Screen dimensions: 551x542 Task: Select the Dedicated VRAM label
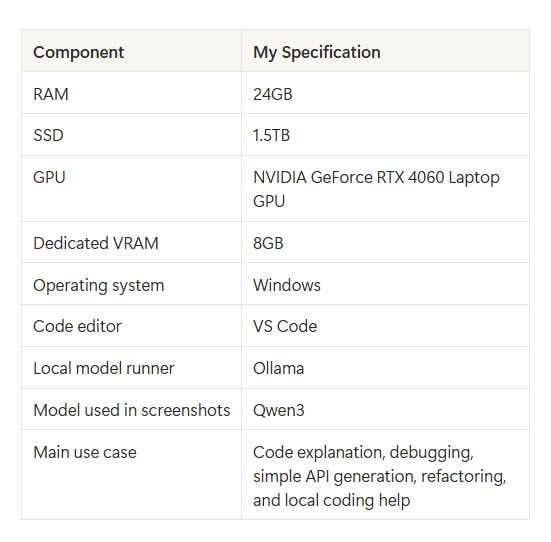(96, 243)
